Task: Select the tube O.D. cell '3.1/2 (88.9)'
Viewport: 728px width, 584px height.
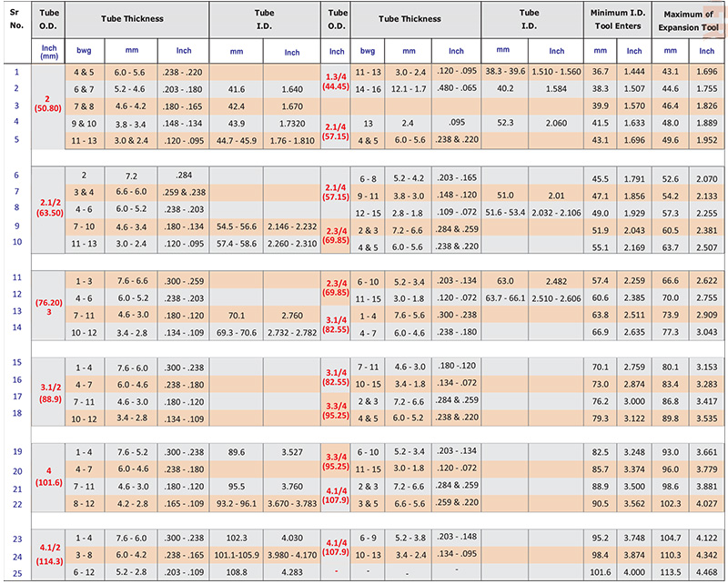Action: pyautogui.click(x=50, y=393)
